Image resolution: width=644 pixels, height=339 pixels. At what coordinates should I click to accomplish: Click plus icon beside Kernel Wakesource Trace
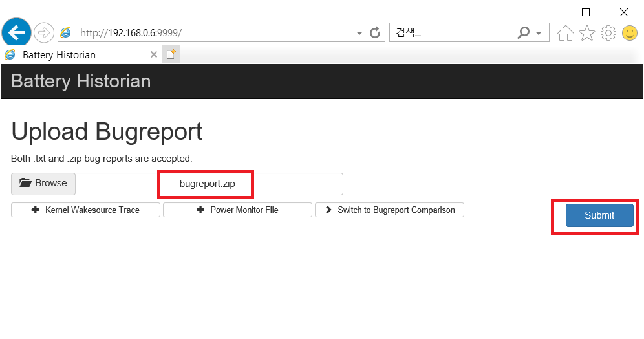(x=36, y=210)
